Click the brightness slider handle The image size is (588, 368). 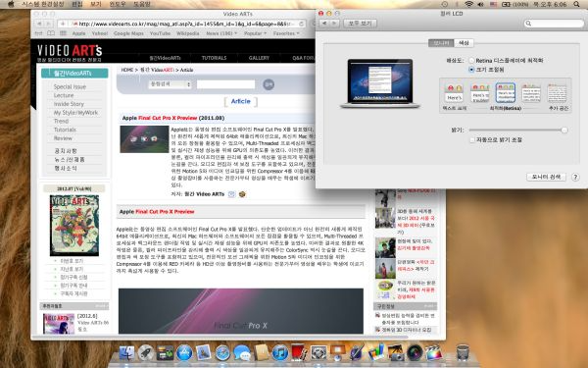[x=564, y=130]
